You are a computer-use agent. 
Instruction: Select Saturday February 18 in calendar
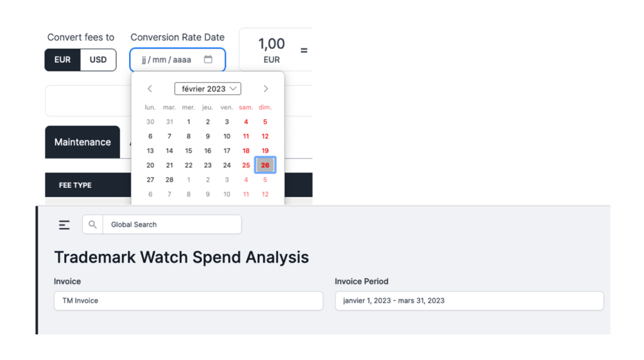(x=246, y=151)
